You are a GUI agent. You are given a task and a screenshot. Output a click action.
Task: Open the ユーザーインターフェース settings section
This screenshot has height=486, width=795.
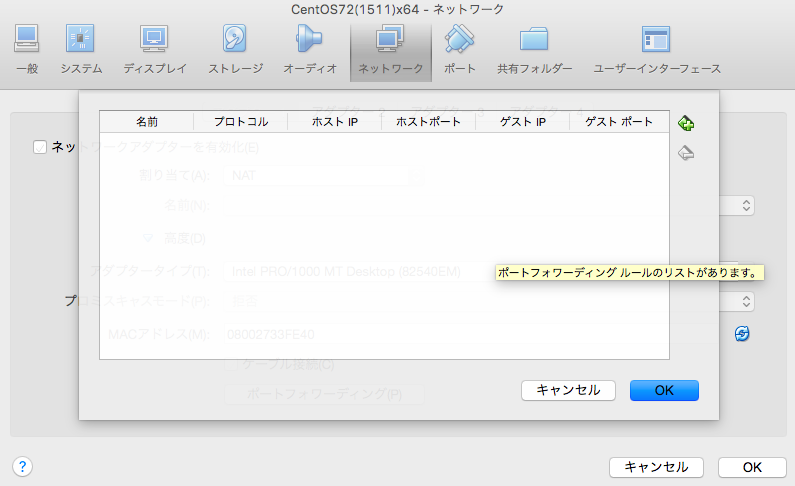pos(657,50)
